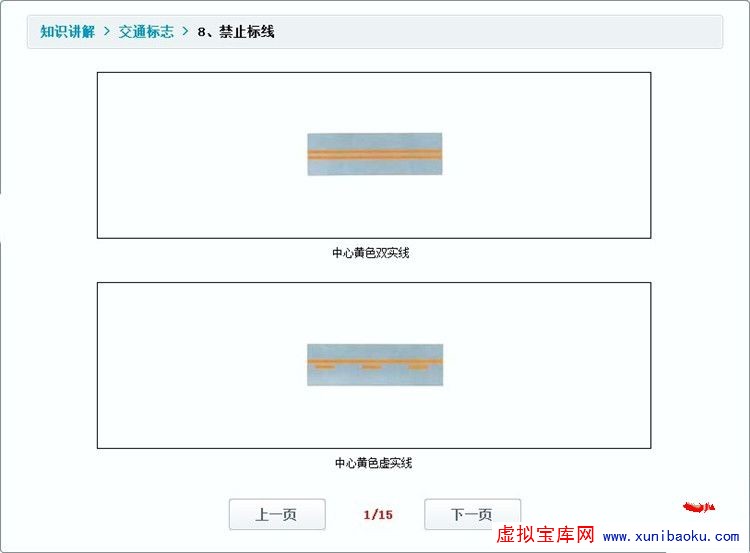Open the www.xunibaoku.com link
Image resolution: width=750 pixels, height=553 pixels.
point(670,537)
